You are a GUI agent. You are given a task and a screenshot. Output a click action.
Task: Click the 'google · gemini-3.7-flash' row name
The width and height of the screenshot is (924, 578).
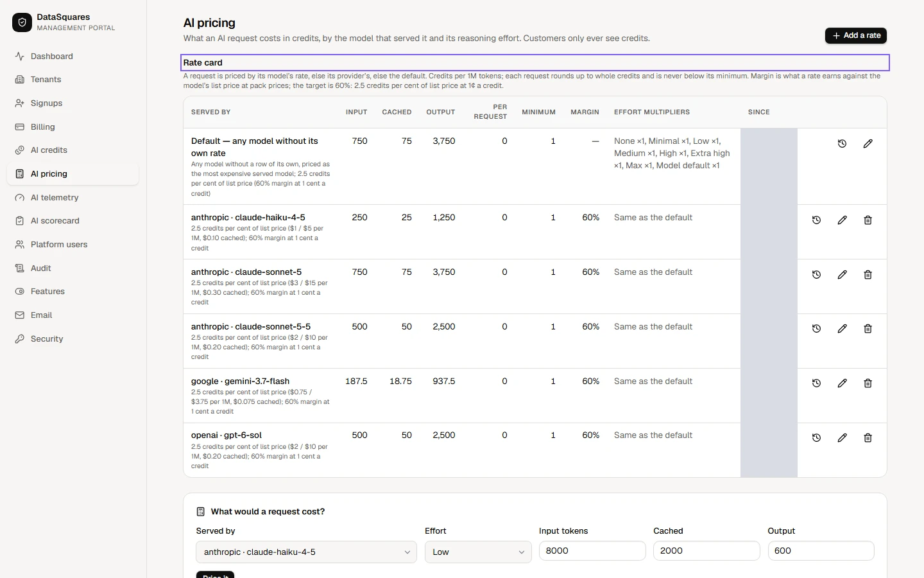point(240,381)
